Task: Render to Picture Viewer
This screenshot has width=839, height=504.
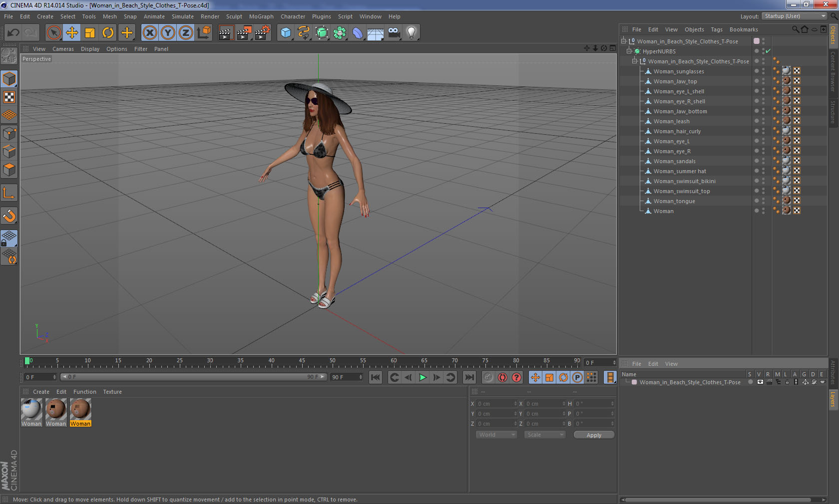Action: click(x=244, y=33)
